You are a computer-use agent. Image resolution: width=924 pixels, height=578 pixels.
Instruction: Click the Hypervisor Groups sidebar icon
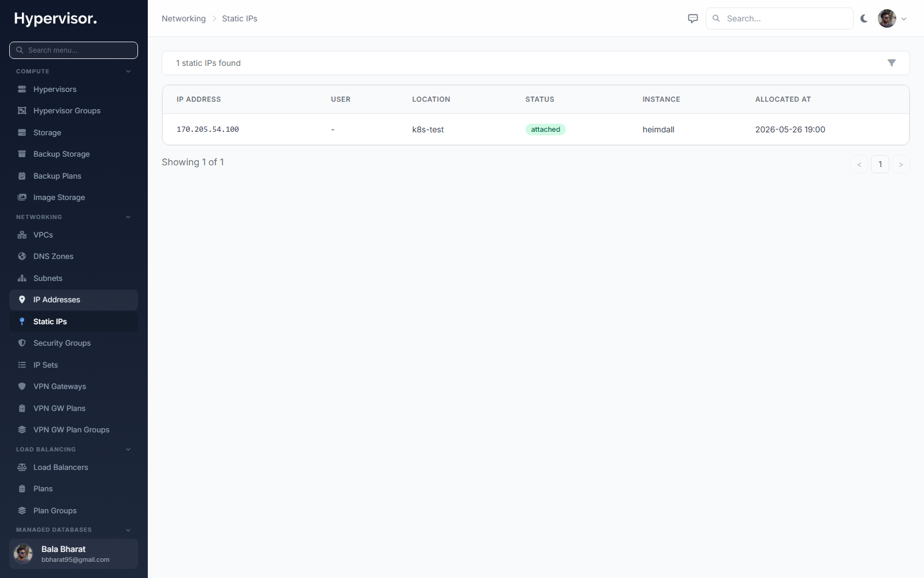(22, 110)
